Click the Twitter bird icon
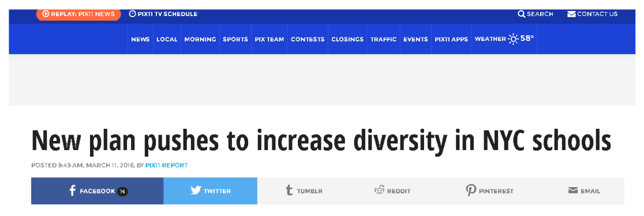Image resolution: width=644 pixels, height=216 pixels. (x=196, y=191)
